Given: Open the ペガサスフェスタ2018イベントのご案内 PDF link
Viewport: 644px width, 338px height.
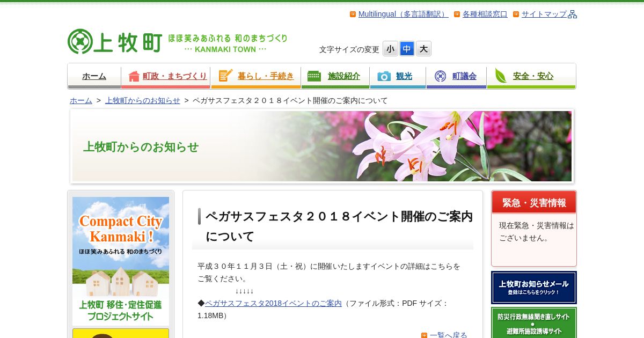Looking at the screenshot, I should (273, 303).
